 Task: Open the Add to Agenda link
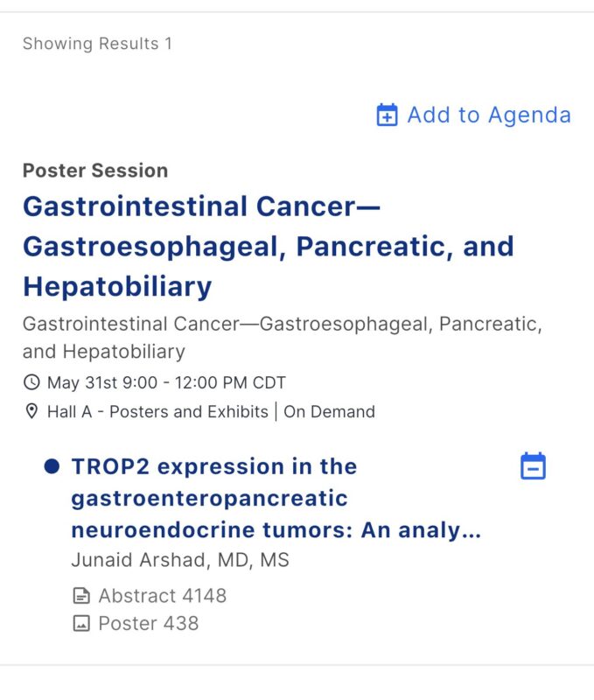[474, 115]
